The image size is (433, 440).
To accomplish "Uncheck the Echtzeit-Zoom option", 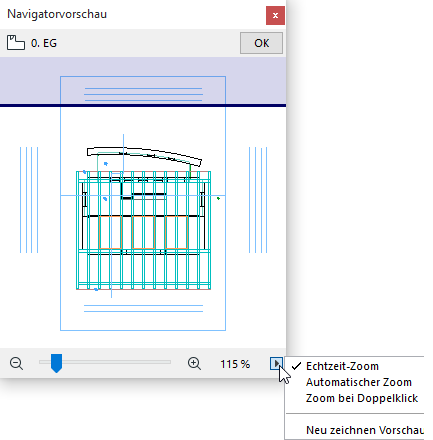I will [342, 366].
